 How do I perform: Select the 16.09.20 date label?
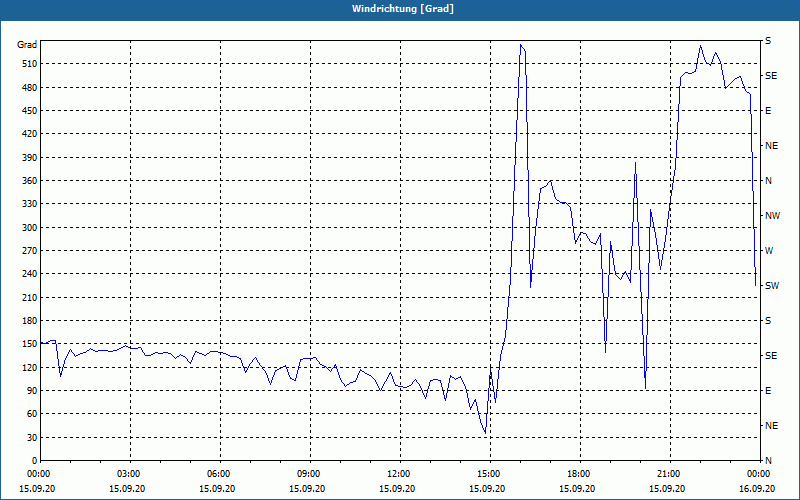tap(757, 488)
